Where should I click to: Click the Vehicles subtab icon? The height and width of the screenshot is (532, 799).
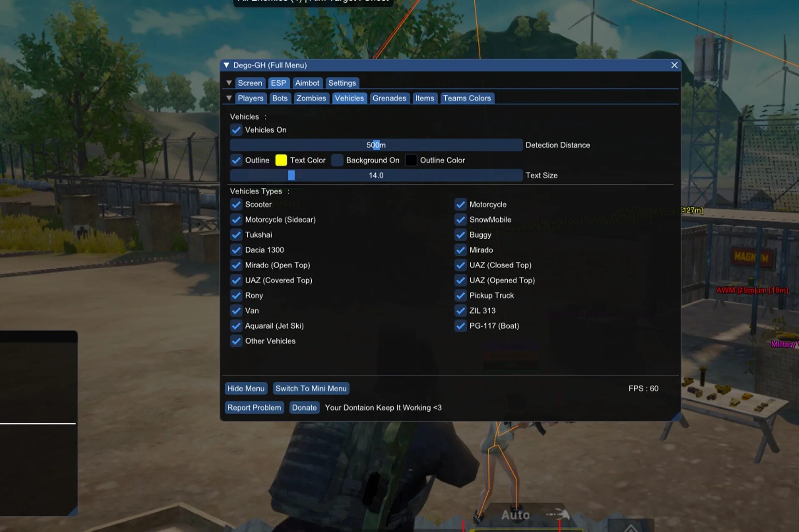point(348,97)
